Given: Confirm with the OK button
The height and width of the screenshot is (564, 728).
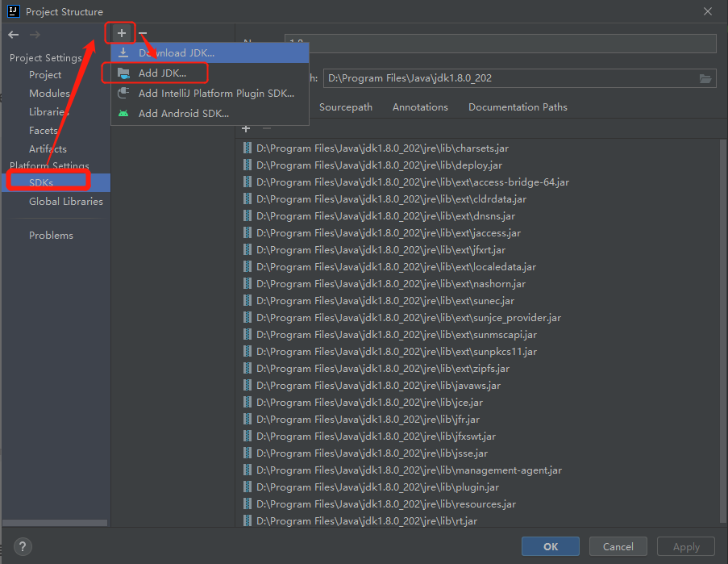Looking at the screenshot, I should click(x=551, y=546).
